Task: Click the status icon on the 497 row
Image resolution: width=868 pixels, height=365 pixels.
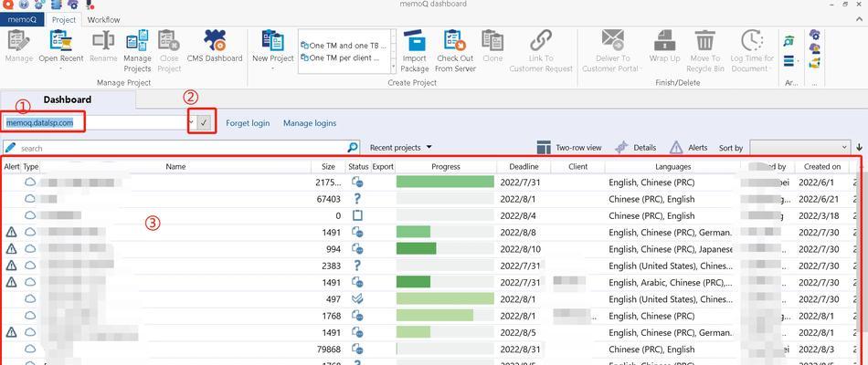Action: 357,298
